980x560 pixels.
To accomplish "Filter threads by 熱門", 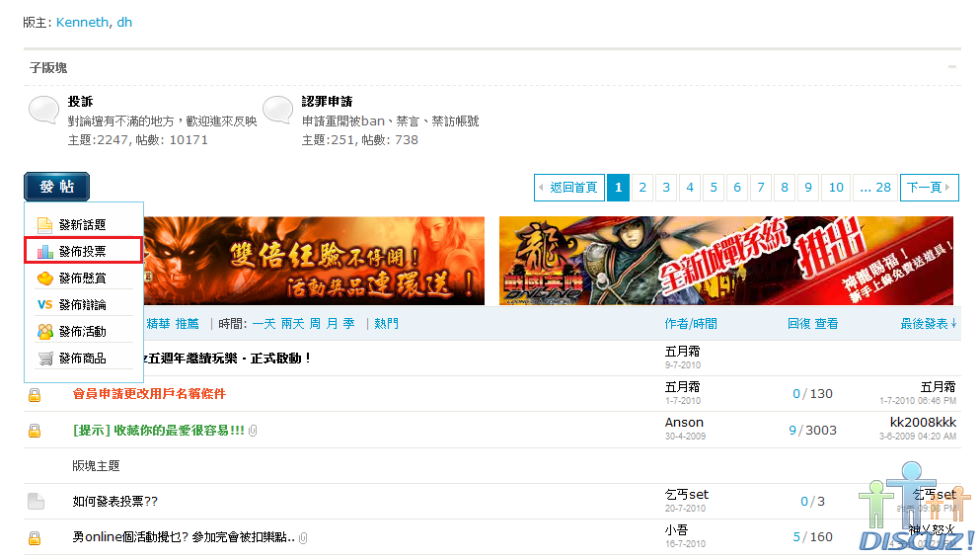I will pos(386,324).
